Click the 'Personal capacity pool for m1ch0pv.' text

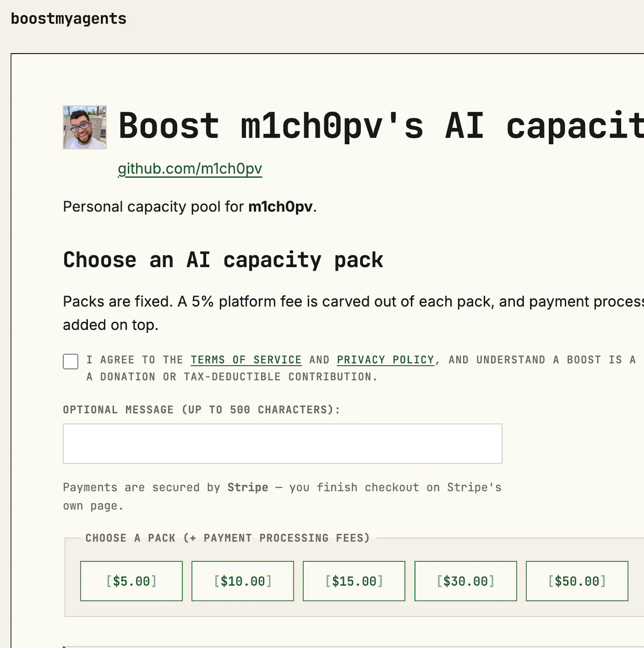[x=190, y=207]
